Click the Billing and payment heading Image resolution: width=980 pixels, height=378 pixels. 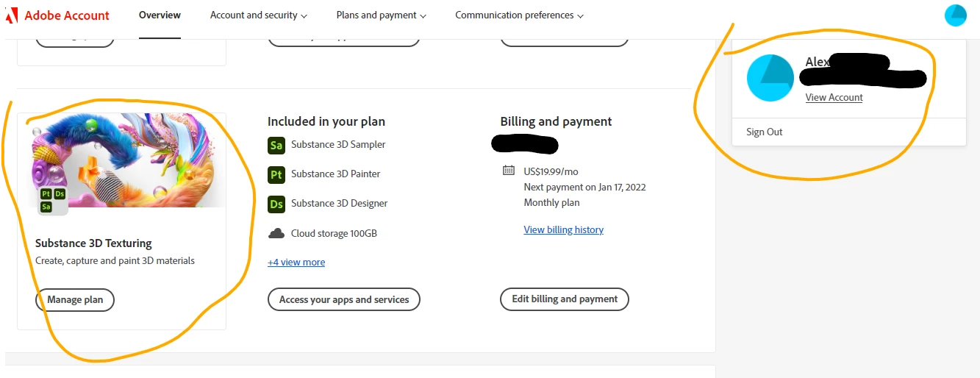click(x=557, y=121)
